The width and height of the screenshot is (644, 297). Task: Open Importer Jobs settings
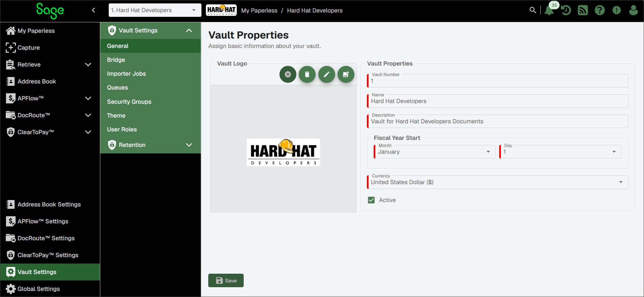point(151,74)
